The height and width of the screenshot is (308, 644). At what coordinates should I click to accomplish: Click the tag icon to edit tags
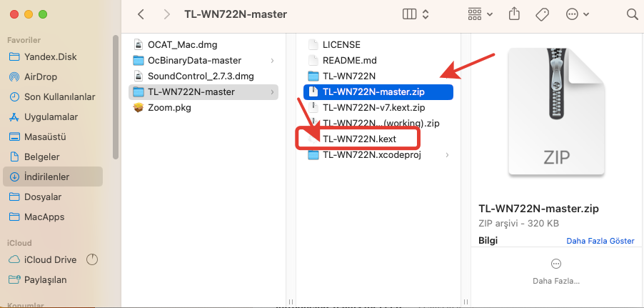pos(542,15)
